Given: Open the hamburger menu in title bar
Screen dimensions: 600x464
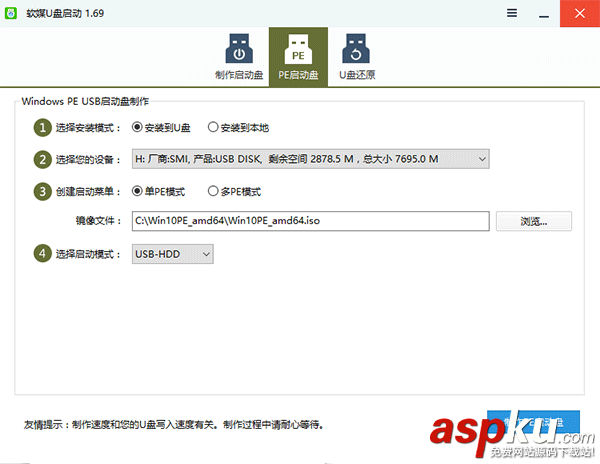Looking at the screenshot, I should pos(512,13).
